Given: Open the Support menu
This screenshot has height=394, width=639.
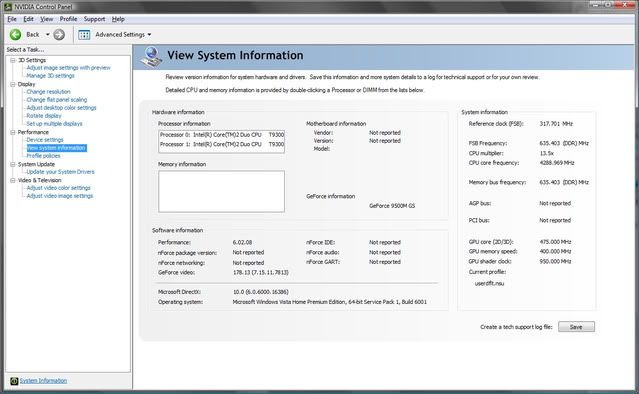Looking at the screenshot, I should click(95, 19).
